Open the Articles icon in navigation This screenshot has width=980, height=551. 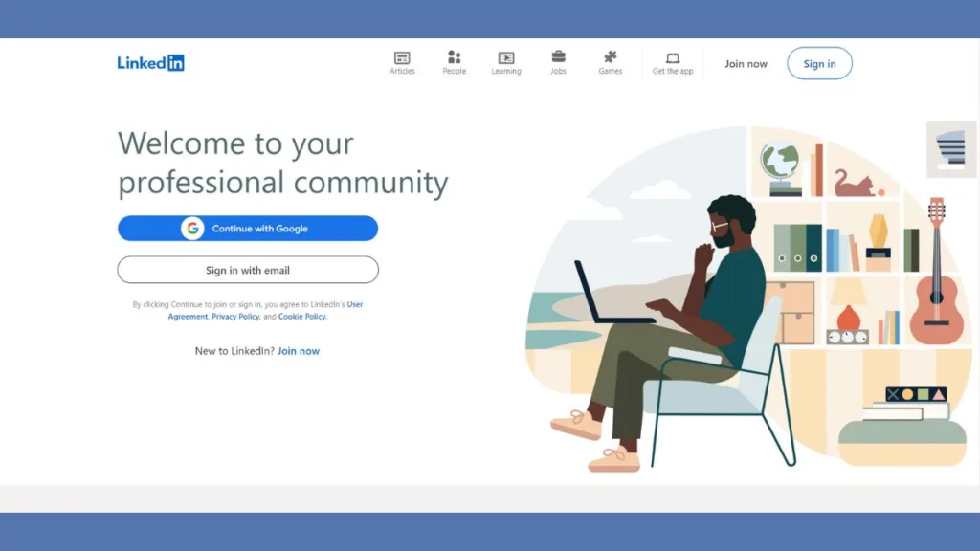click(402, 58)
